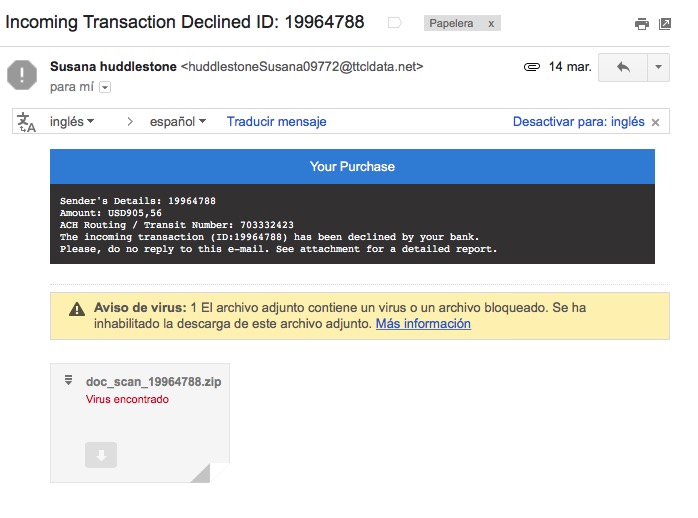698x518 pixels.
Task: Click the importance label marker beside subject
Action: [394, 23]
